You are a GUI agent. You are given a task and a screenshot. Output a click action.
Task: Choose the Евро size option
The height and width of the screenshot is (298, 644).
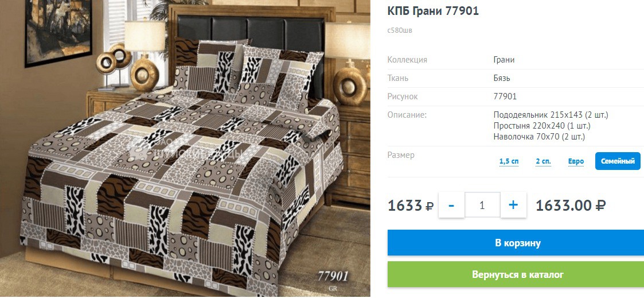(576, 161)
